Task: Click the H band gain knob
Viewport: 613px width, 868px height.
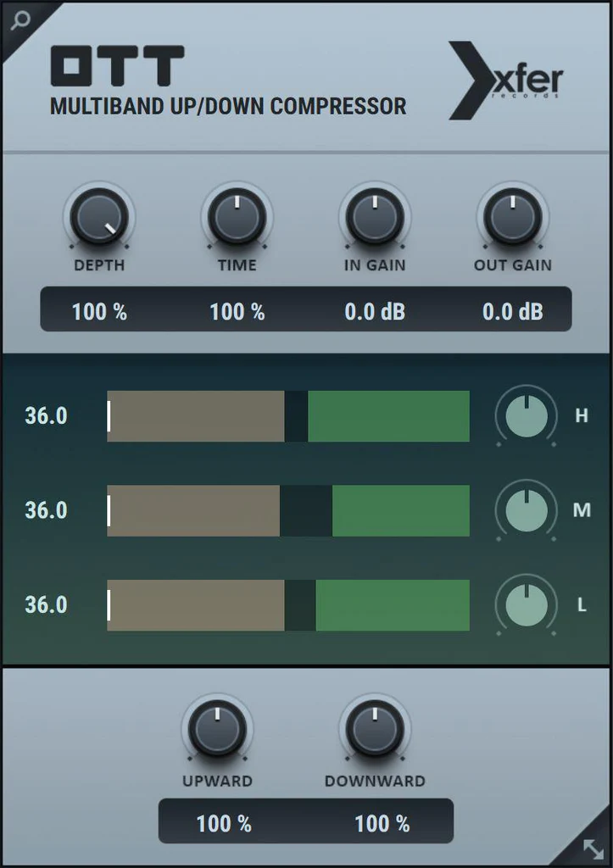Action: tap(527, 415)
